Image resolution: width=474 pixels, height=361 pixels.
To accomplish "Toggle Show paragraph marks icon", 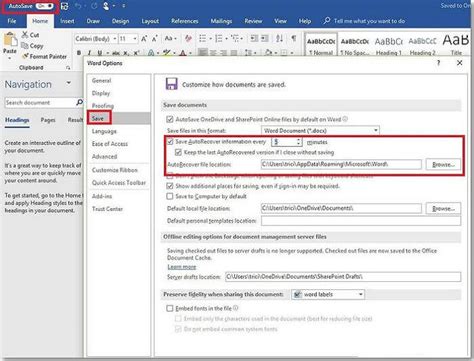I will (294, 39).
